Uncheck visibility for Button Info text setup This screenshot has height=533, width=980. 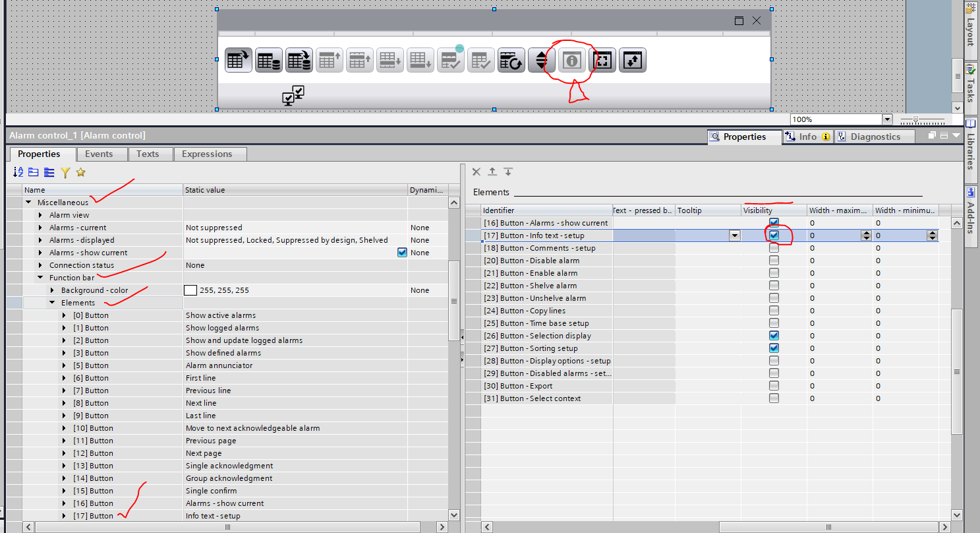(774, 235)
